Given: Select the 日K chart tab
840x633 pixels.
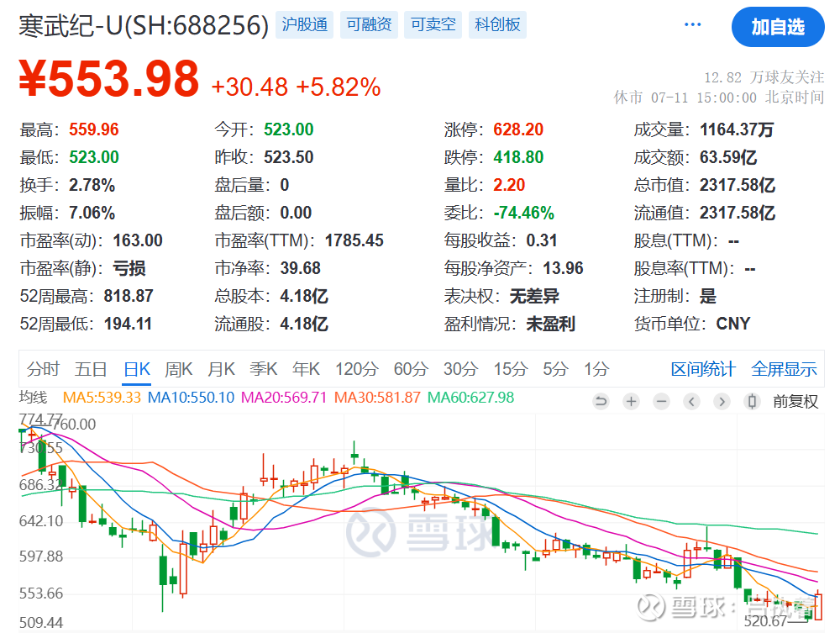Looking at the screenshot, I should click(x=137, y=369).
